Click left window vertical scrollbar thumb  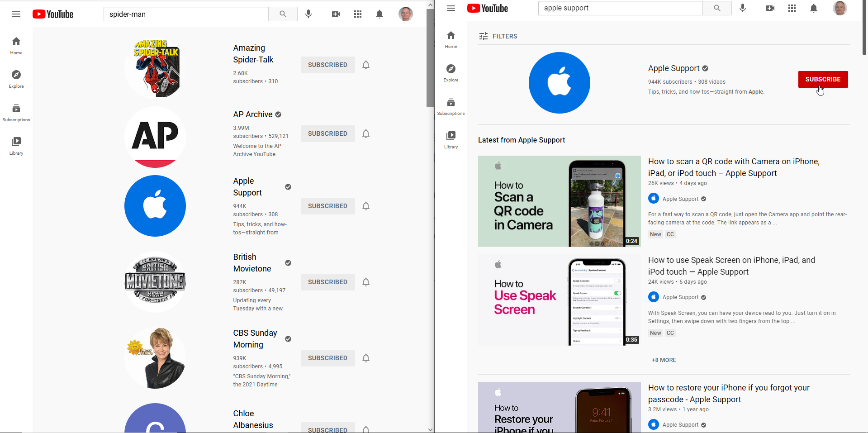430,58
